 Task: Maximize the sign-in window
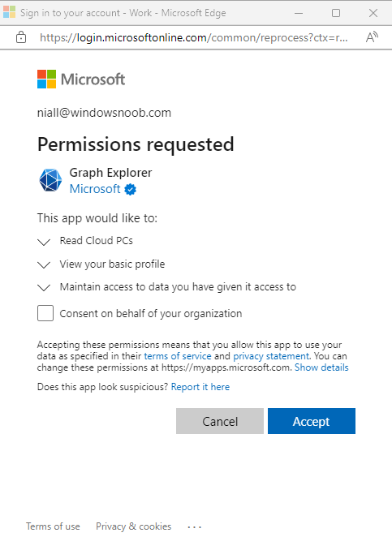(x=336, y=13)
